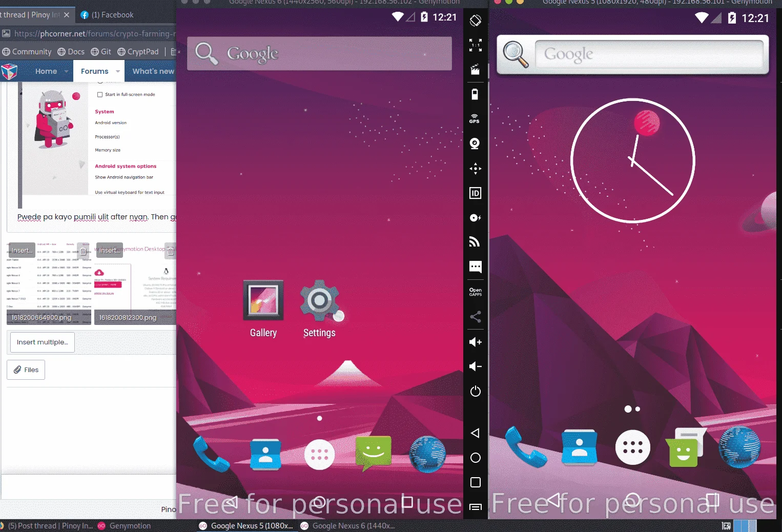Screen dimensions: 782x532
Task: Click the PHCorner site logo
Action: point(9,71)
